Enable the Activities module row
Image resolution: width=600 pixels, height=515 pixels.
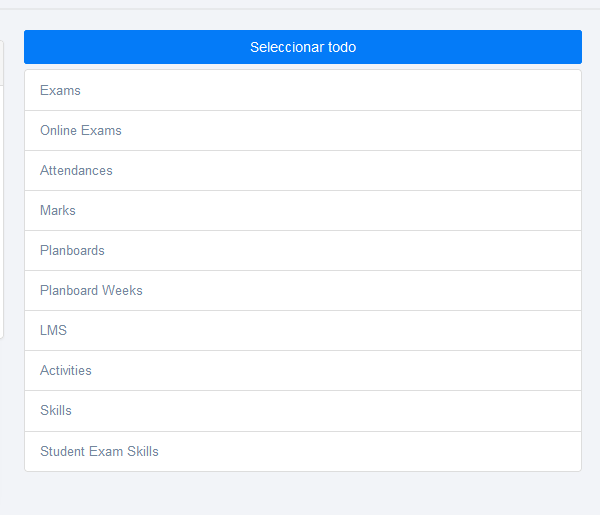302,370
